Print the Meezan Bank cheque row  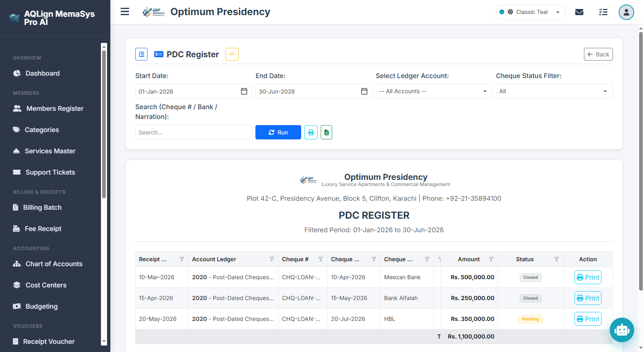pos(588,277)
